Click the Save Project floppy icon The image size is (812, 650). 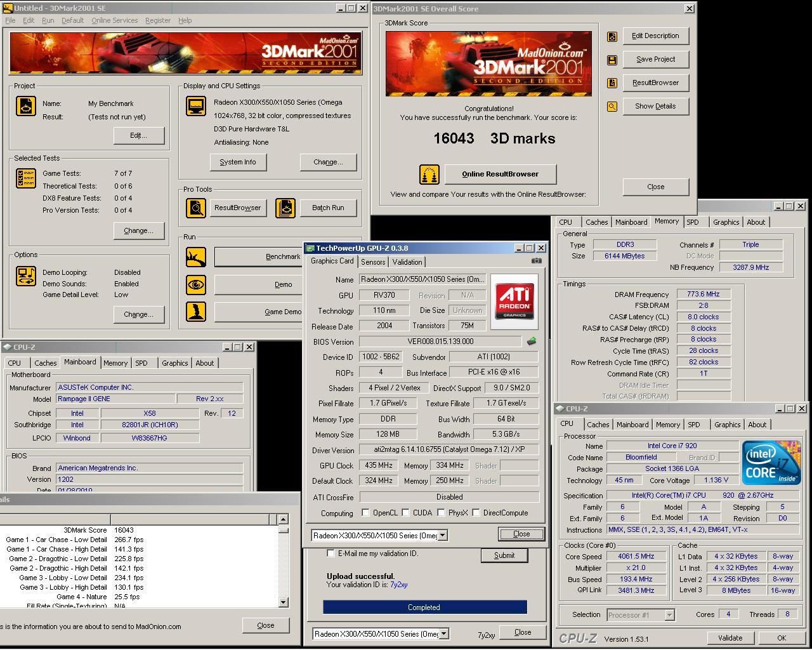tap(612, 60)
